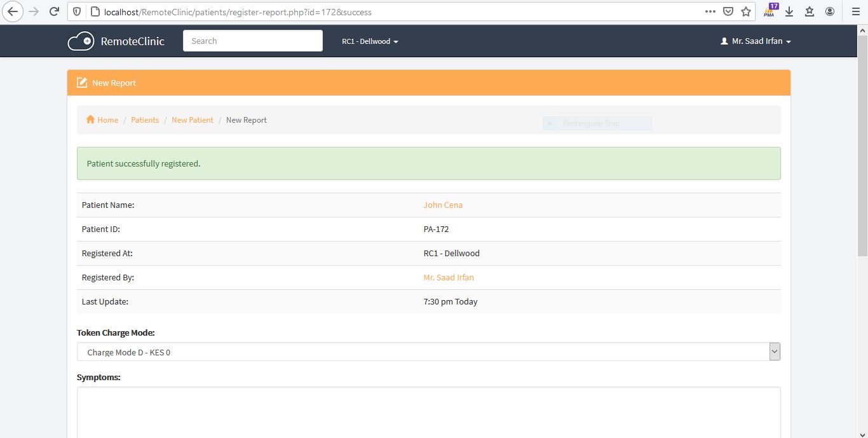Open the Firefox hamburger menu
This screenshot has width=868, height=438.
pos(855,11)
